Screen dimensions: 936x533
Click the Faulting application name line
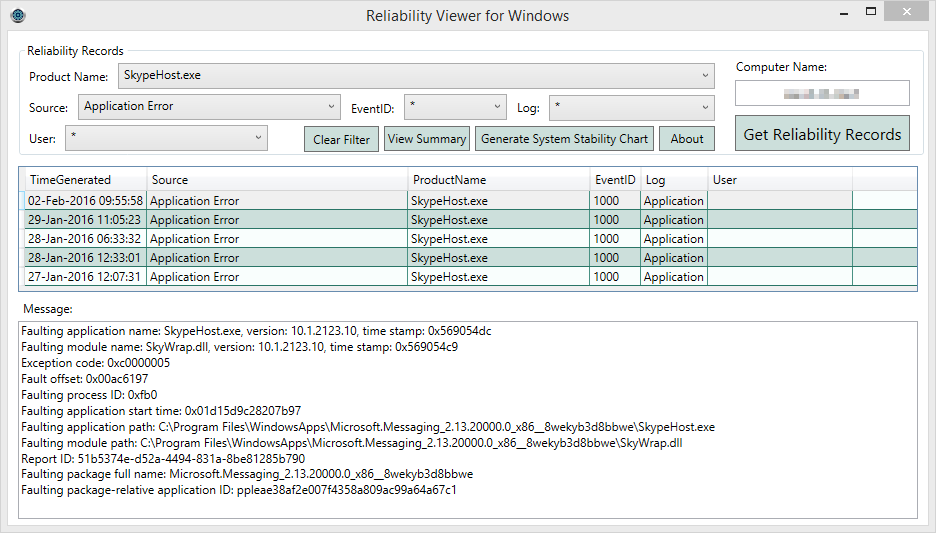(x=256, y=331)
